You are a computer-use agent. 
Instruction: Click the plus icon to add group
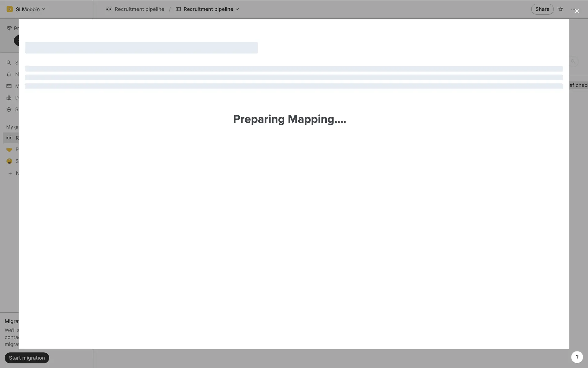point(10,173)
